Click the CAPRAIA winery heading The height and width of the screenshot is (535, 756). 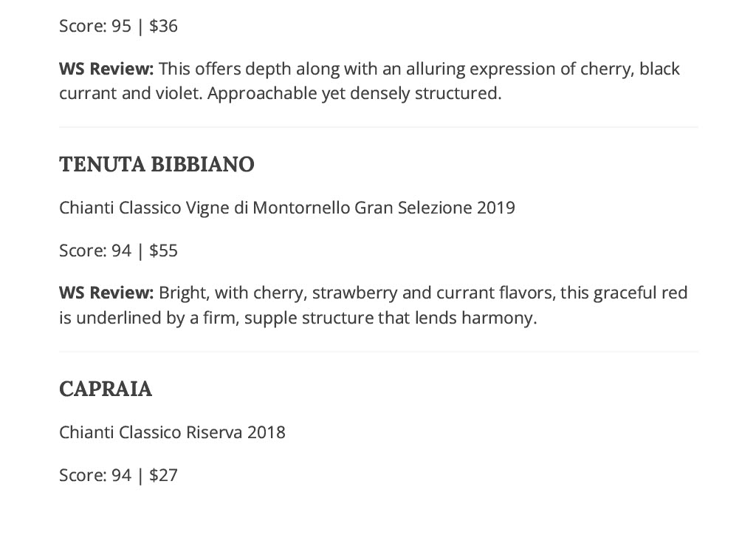[106, 389]
